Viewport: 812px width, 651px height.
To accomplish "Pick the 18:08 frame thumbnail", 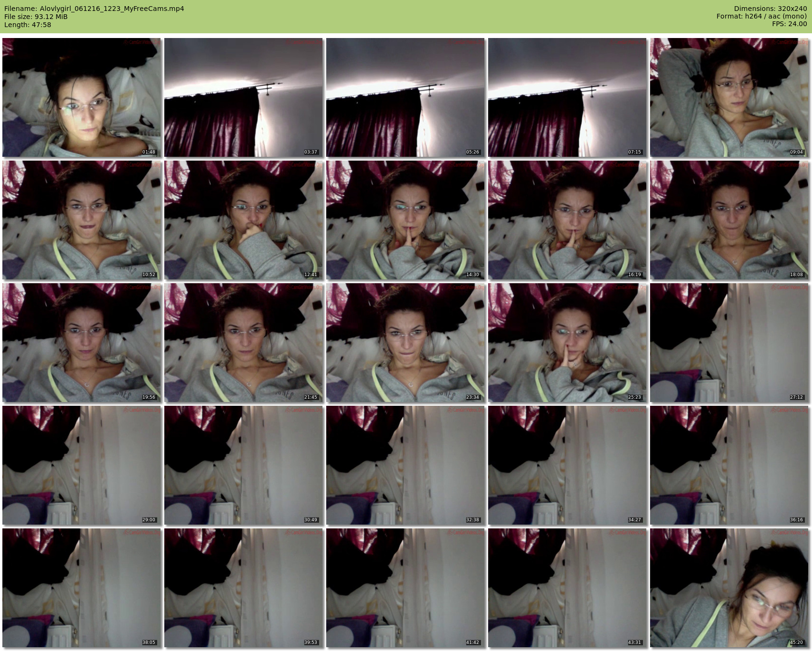I will pos(729,220).
